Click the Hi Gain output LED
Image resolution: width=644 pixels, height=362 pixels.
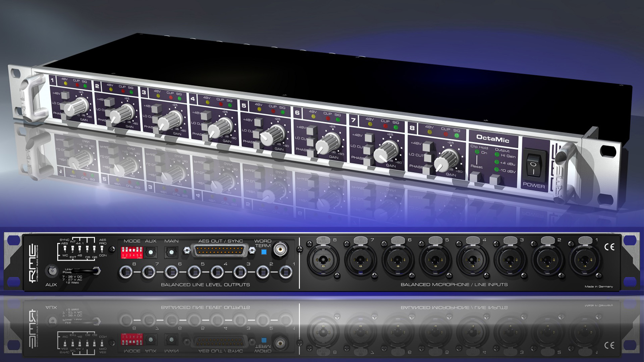[x=497, y=155]
